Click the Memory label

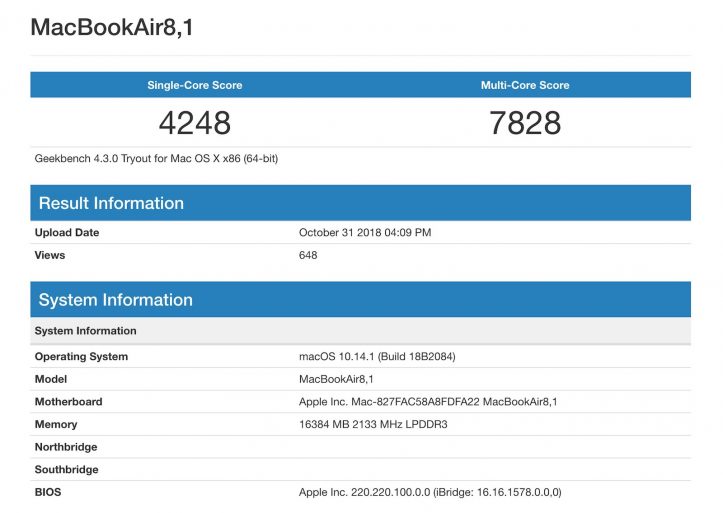56,424
